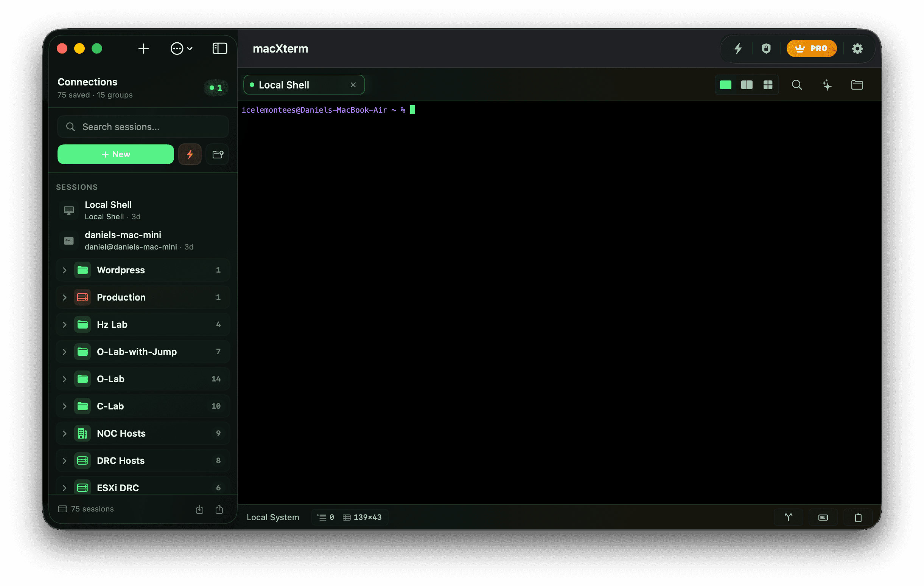Click the branch fork icon in status bar
The height and width of the screenshot is (586, 924).
pos(789,518)
